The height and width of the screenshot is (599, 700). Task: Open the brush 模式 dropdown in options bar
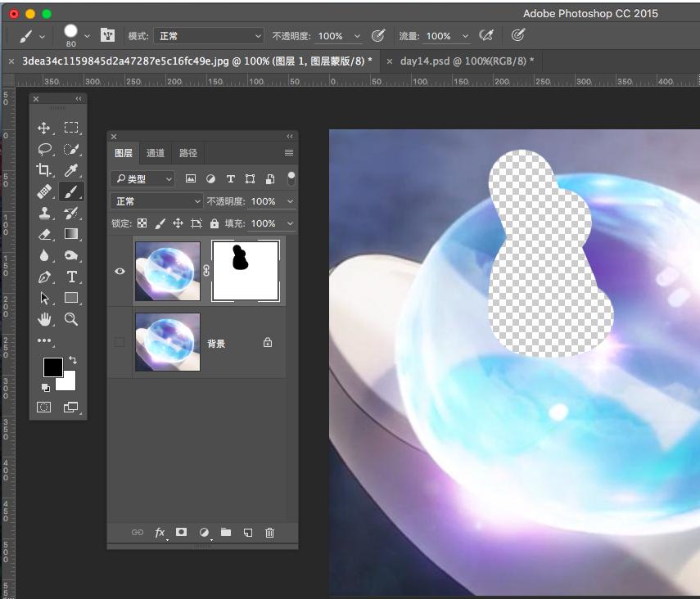pos(210,36)
